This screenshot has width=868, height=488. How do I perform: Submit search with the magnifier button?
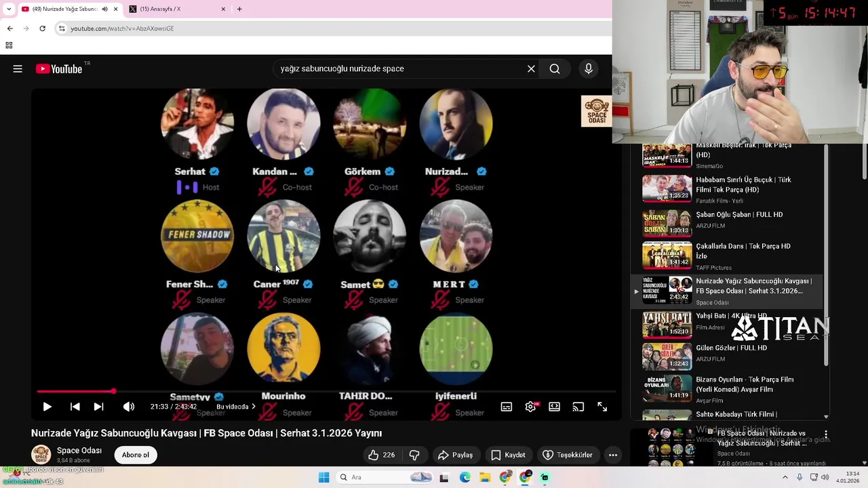tap(555, 68)
